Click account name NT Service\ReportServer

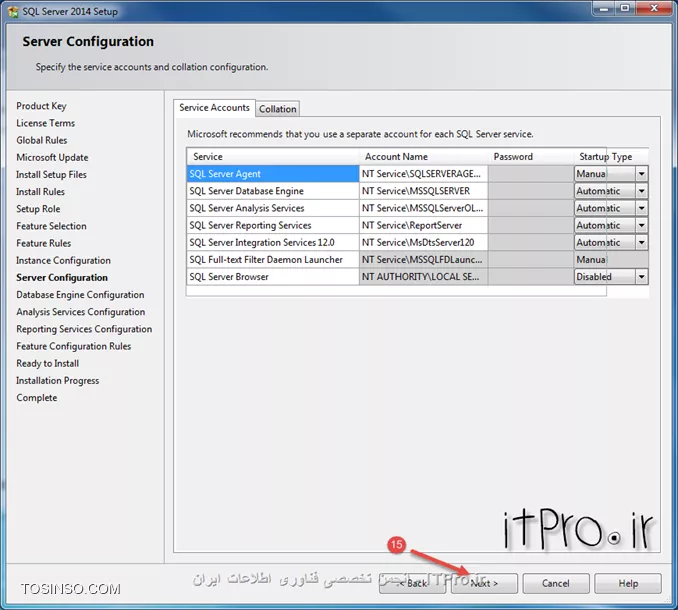click(423, 225)
